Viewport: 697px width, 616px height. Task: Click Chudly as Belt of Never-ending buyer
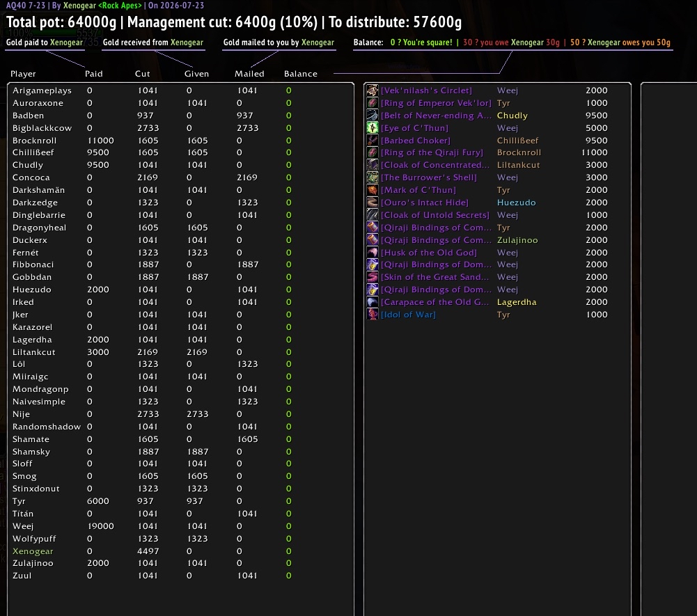[512, 116]
